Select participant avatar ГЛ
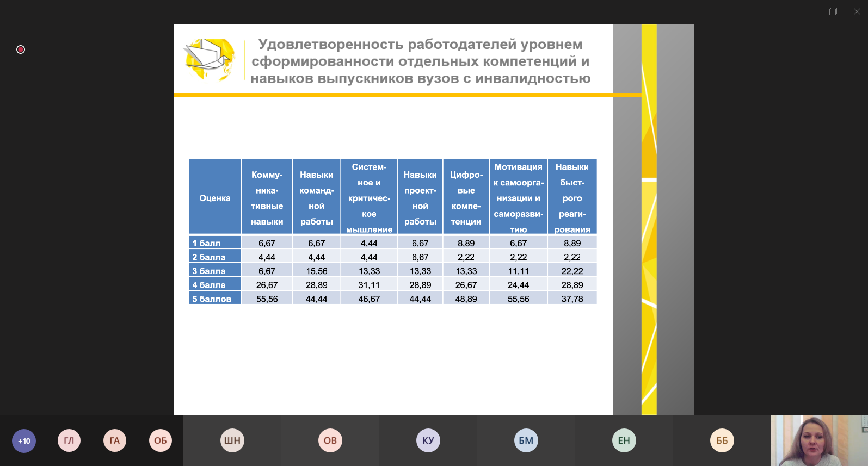The width and height of the screenshot is (868, 466). (69, 440)
